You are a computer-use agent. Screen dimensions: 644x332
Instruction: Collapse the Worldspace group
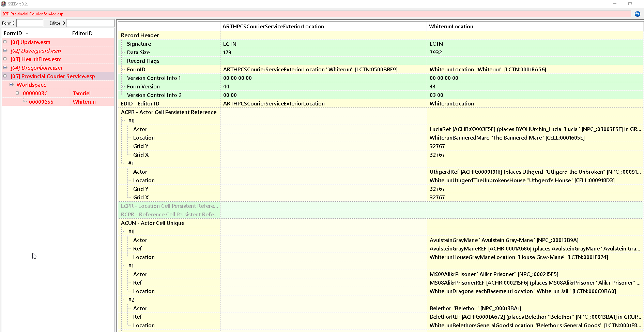point(11,85)
